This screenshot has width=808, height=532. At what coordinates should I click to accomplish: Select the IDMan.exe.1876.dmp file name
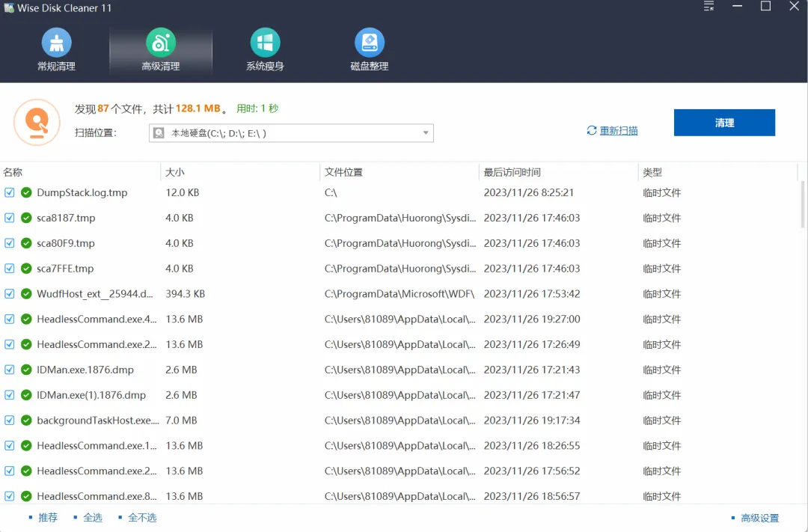85,370
